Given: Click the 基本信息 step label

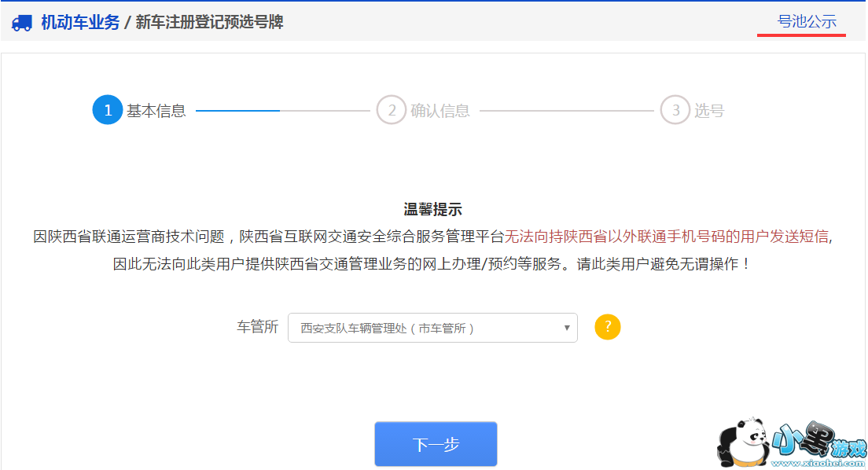Looking at the screenshot, I should point(156,111).
